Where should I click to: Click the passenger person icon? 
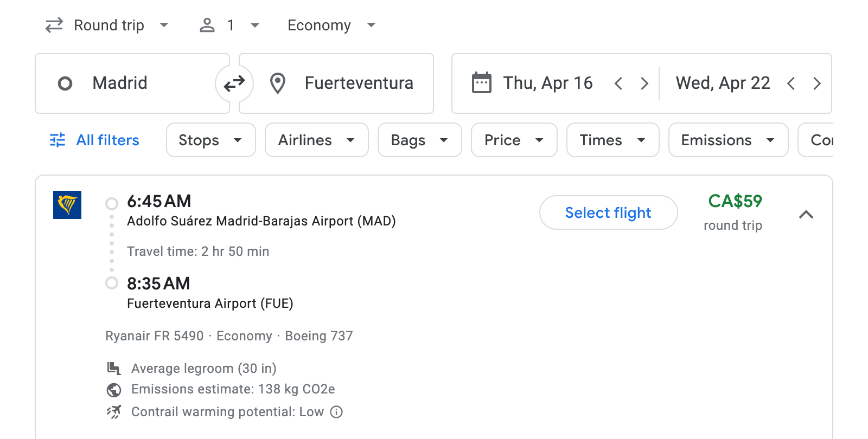point(207,25)
